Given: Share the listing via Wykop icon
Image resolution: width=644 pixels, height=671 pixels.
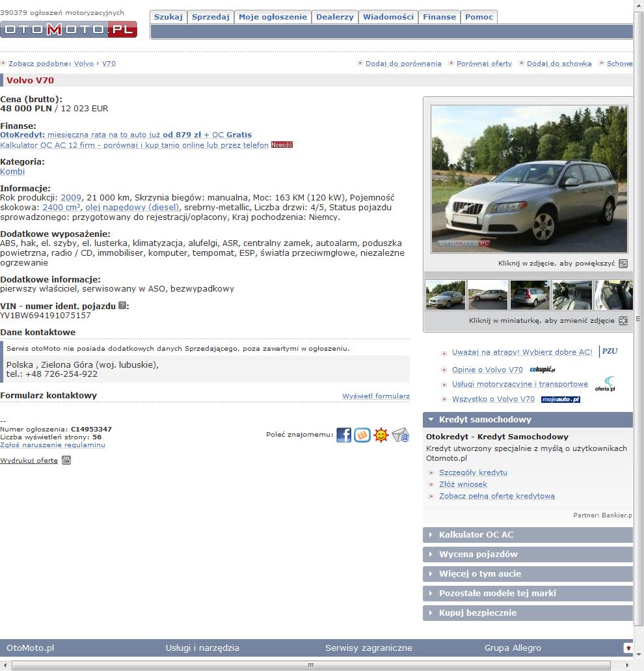Looking at the screenshot, I should 362,435.
